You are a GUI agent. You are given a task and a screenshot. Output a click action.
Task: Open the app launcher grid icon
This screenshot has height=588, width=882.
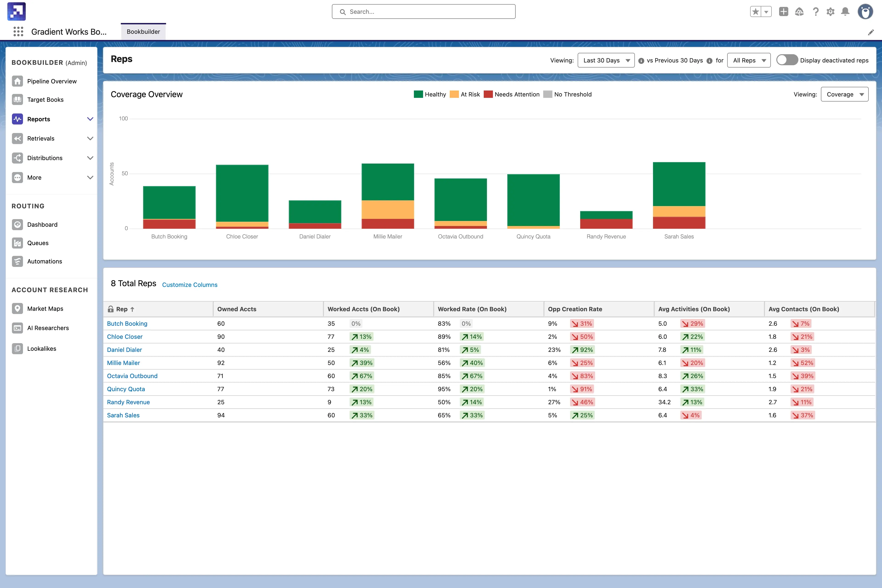coord(18,31)
